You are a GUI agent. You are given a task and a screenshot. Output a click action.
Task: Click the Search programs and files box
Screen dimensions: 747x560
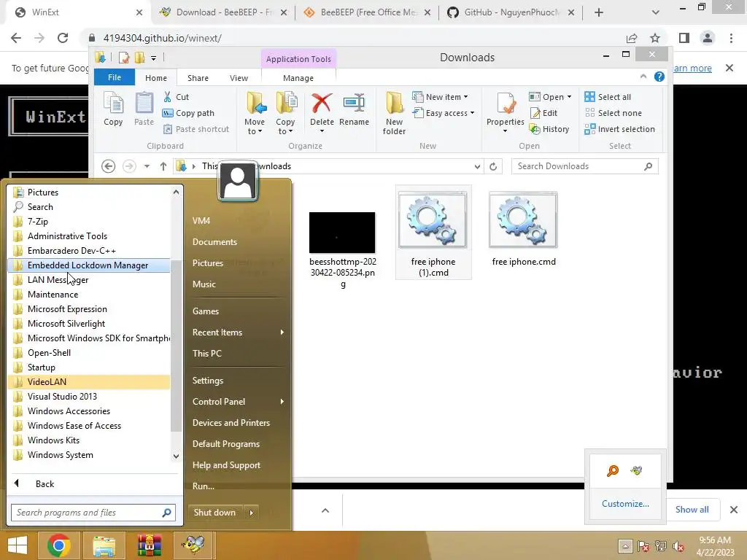coord(93,513)
